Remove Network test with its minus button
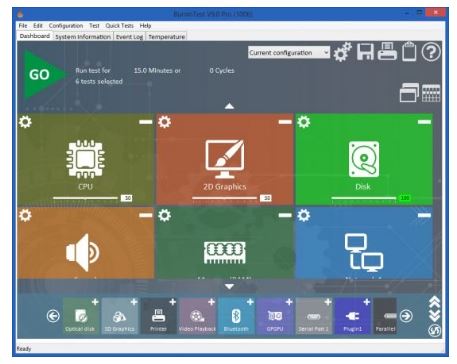Viewport: 457px width, 364px height. point(424,215)
